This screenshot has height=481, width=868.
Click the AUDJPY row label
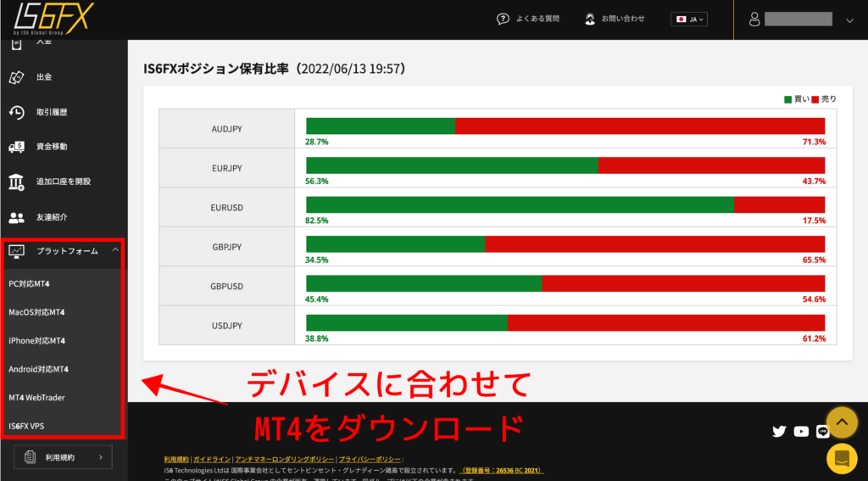tap(227, 129)
